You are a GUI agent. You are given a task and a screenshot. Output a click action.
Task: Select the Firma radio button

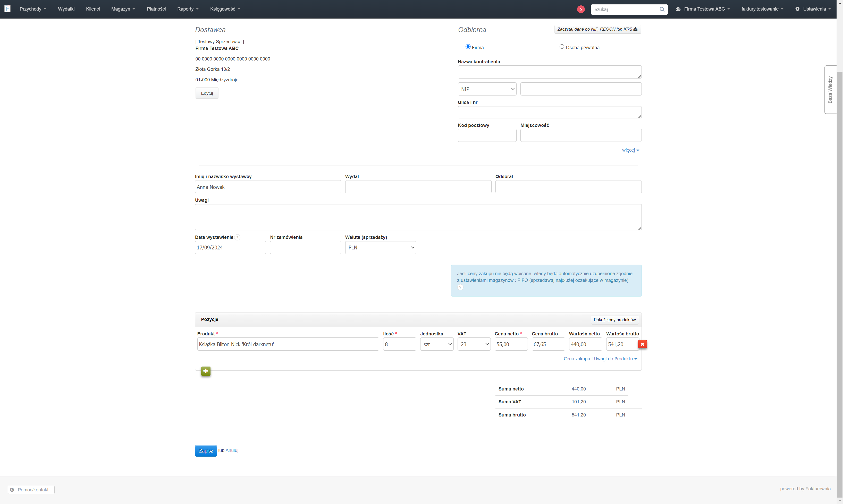click(468, 47)
